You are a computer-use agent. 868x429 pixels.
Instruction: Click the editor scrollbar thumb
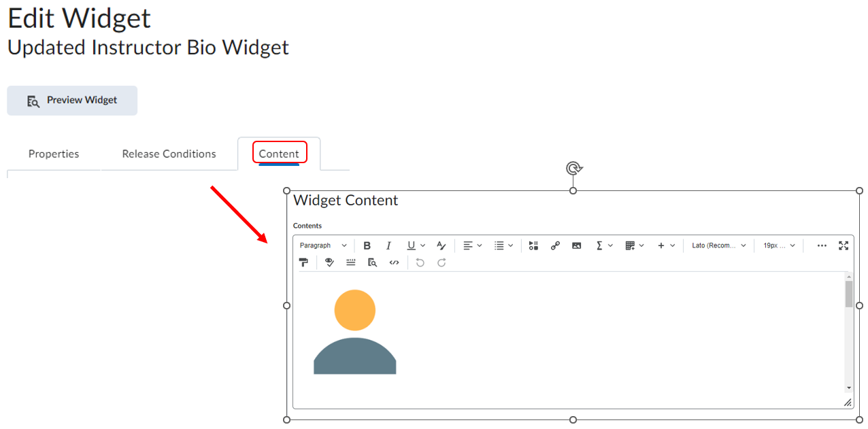coord(849,294)
